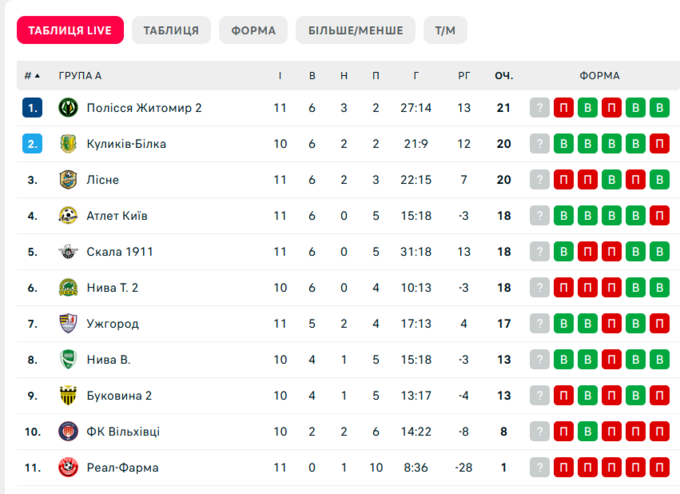The width and height of the screenshot is (680, 494).
Task: Click the Скала 1911 team logo
Action: point(68,252)
